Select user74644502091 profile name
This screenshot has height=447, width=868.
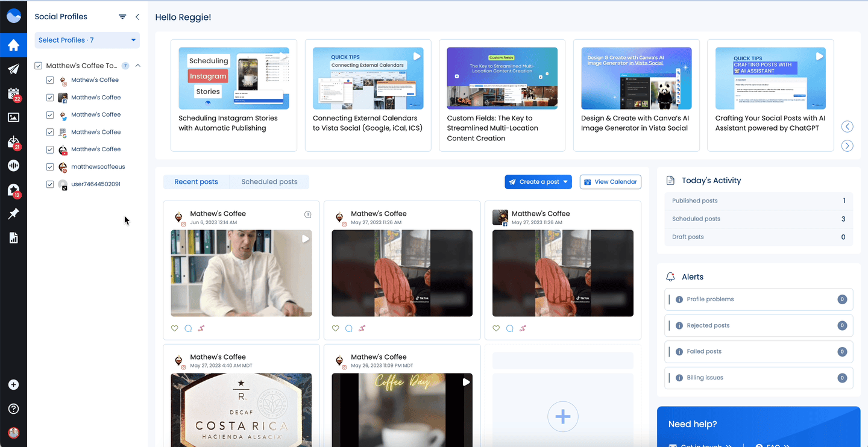(x=96, y=184)
